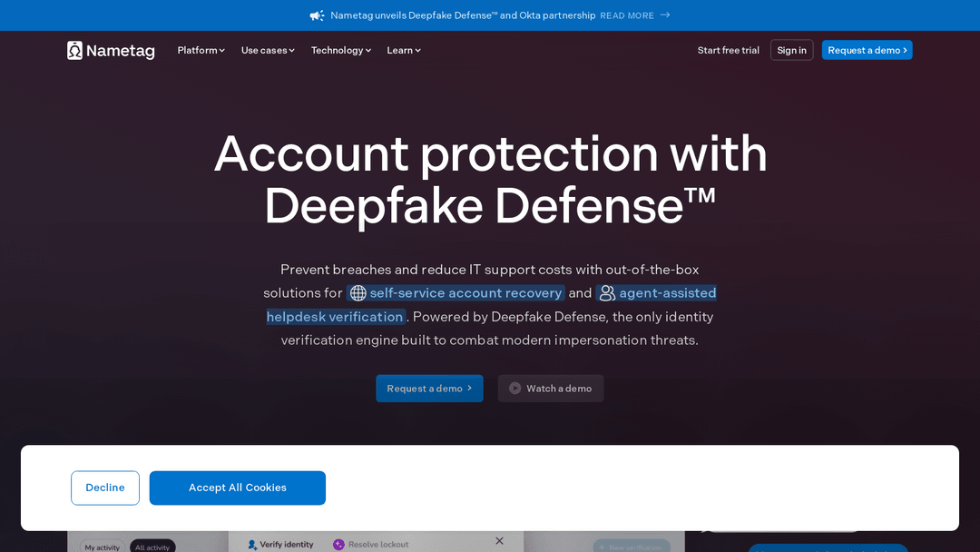This screenshot has width=980, height=552.
Task: Click Request a demo below the hero text
Action: click(x=429, y=389)
